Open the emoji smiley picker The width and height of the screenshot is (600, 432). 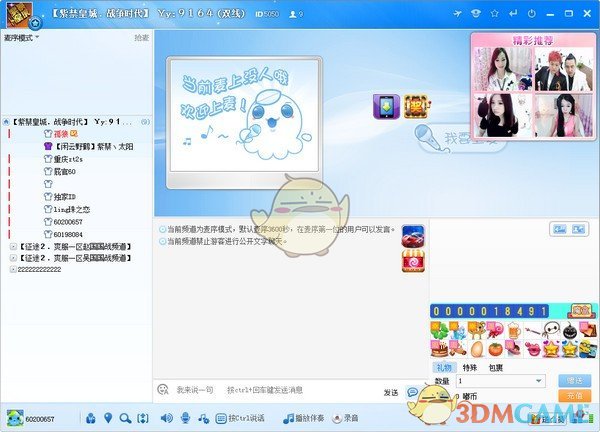(x=163, y=390)
